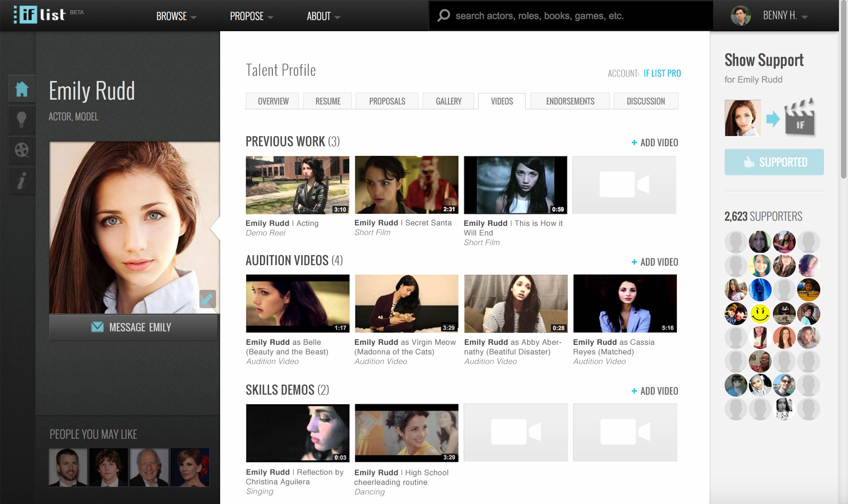Click the search magnifier icon

point(444,16)
